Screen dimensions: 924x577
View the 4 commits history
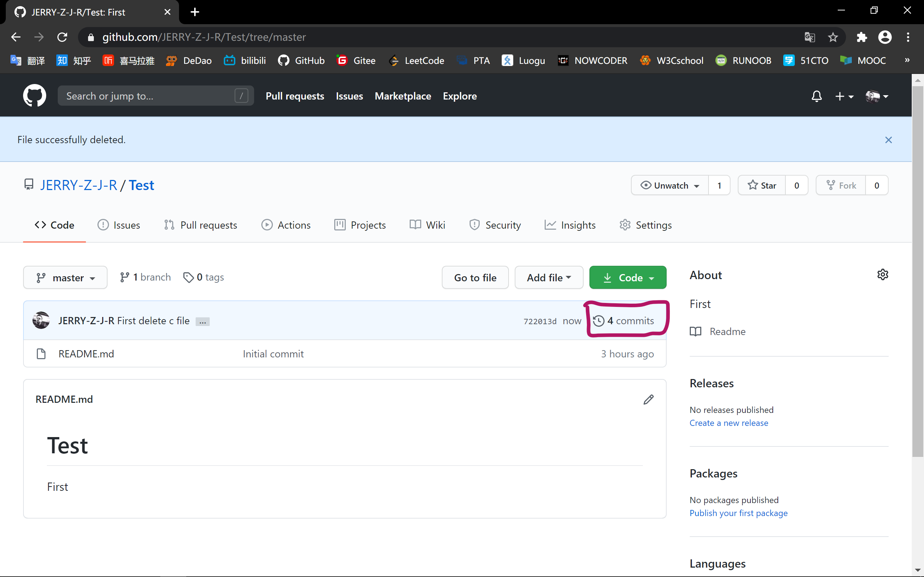coord(624,321)
